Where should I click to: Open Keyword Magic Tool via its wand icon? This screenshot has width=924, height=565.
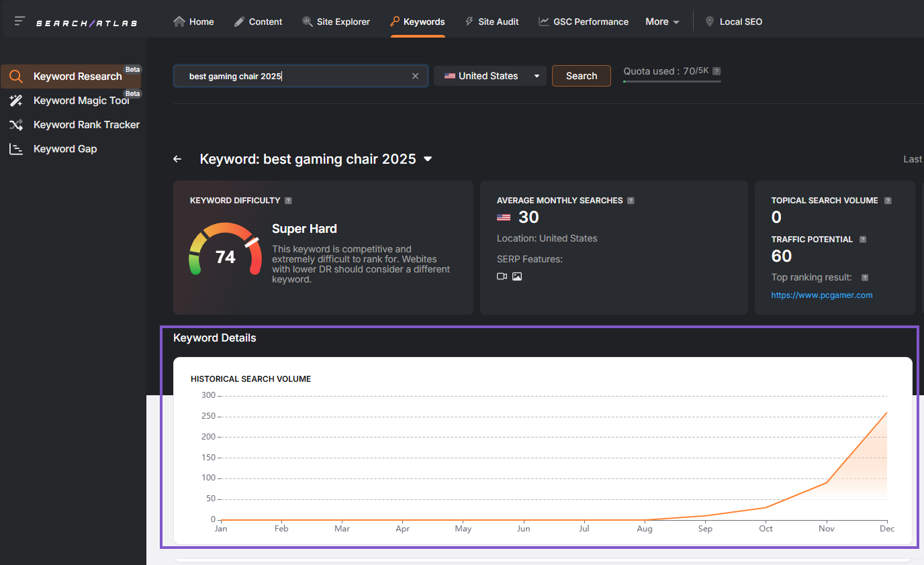tap(16, 100)
